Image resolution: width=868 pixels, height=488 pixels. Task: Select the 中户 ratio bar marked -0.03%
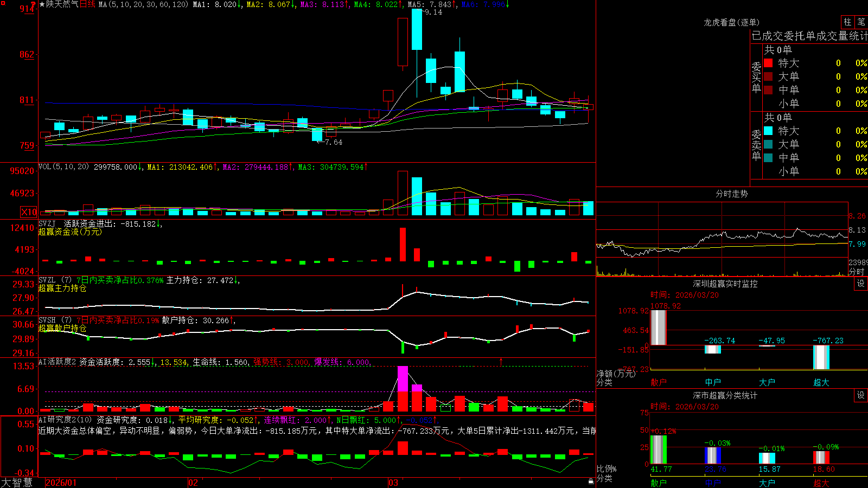click(713, 455)
